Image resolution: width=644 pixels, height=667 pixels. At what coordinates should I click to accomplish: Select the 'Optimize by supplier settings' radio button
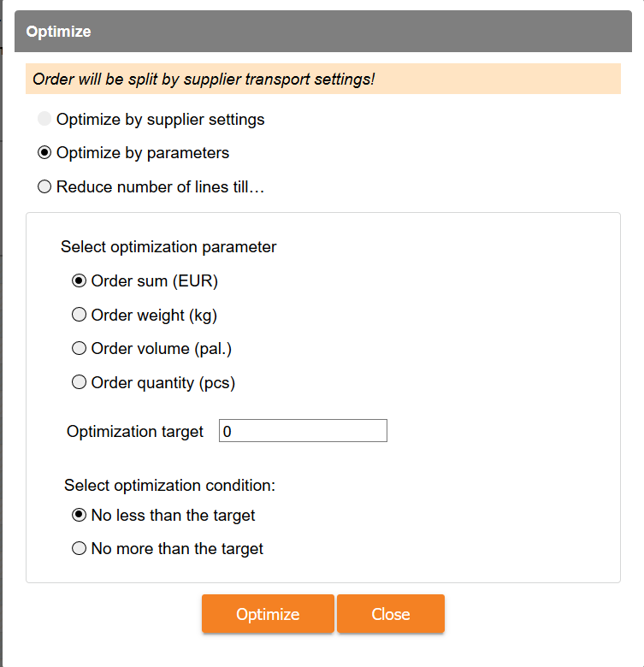tap(44, 120)
